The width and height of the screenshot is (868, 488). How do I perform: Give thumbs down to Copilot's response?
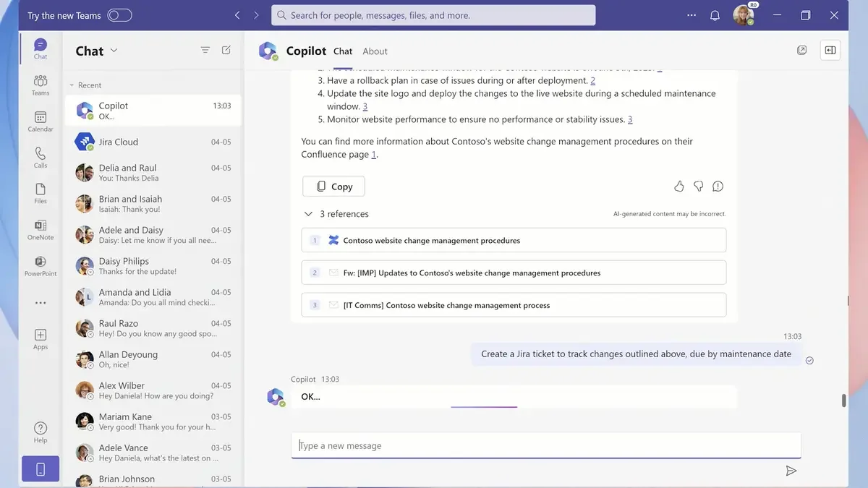coord(698,187)
